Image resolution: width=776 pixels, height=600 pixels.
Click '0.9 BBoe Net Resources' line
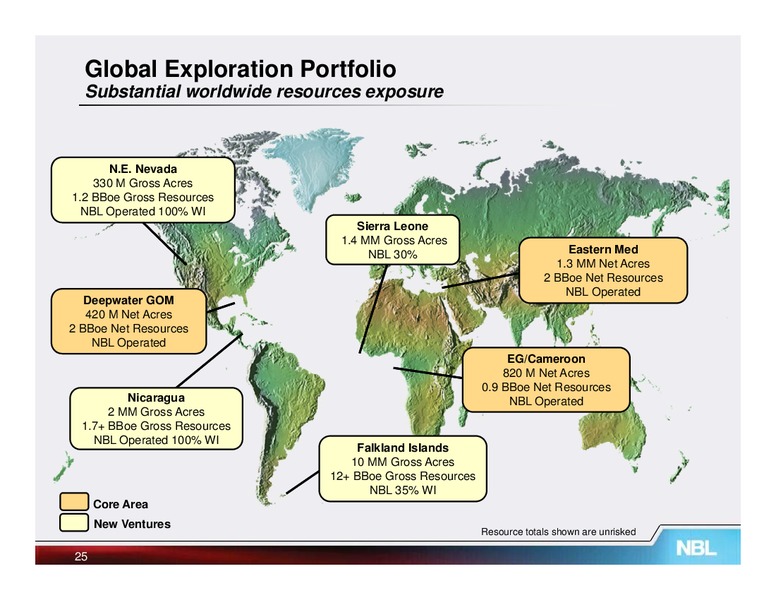coord(546,387)
